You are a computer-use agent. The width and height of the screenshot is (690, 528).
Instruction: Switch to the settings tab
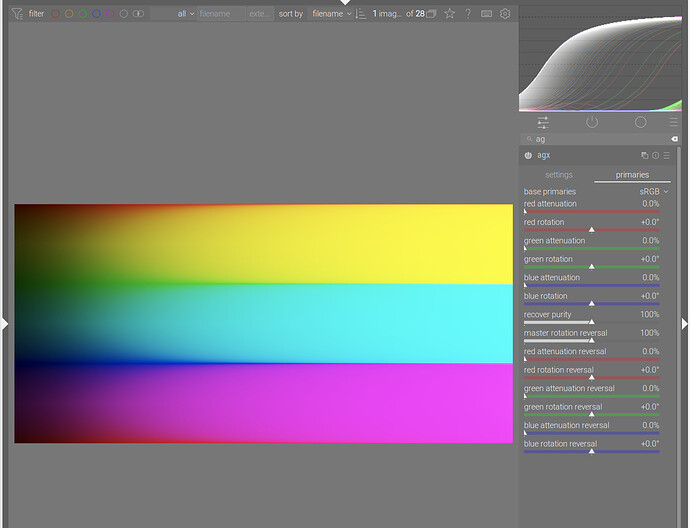pos(559,175)
